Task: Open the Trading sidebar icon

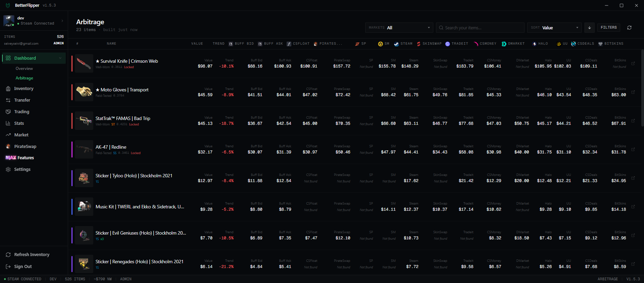Action: tap(8, 112)
